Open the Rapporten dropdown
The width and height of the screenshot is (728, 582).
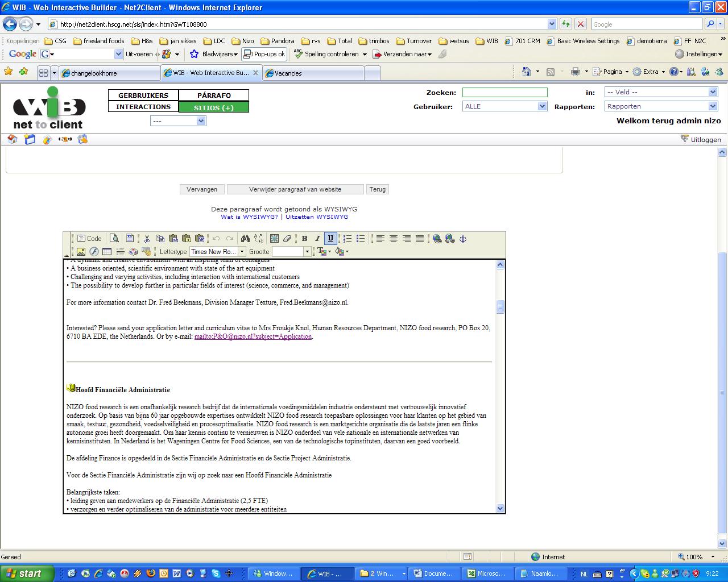[661, 106]
